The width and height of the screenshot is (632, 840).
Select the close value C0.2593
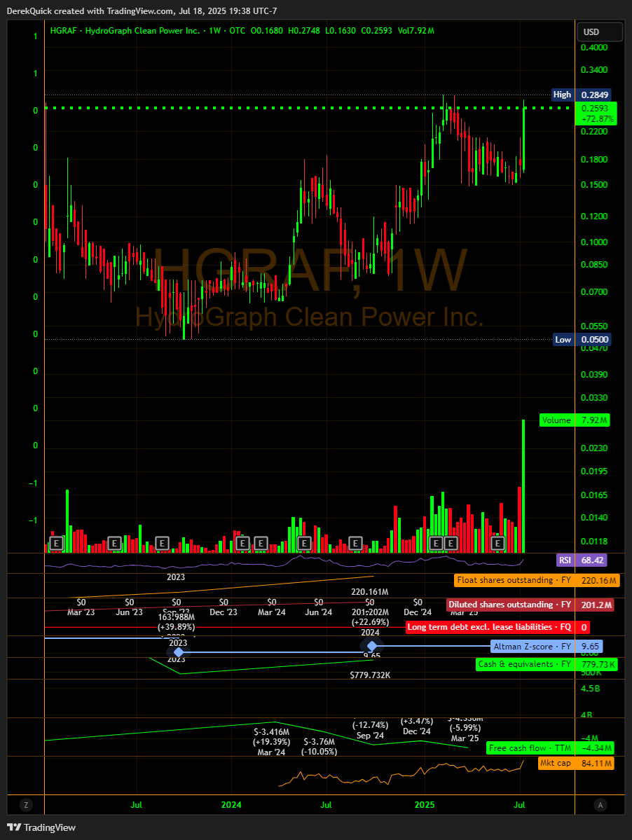point(376,31)
